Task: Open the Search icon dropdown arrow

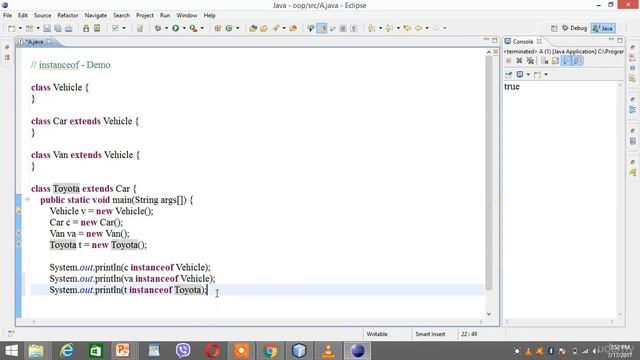Action: (x=284, y=28)
